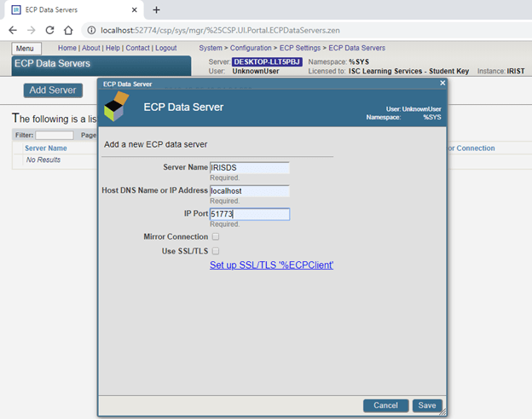
Task: Click the ECP Data Servers browser tab
Action: [73, 10]
